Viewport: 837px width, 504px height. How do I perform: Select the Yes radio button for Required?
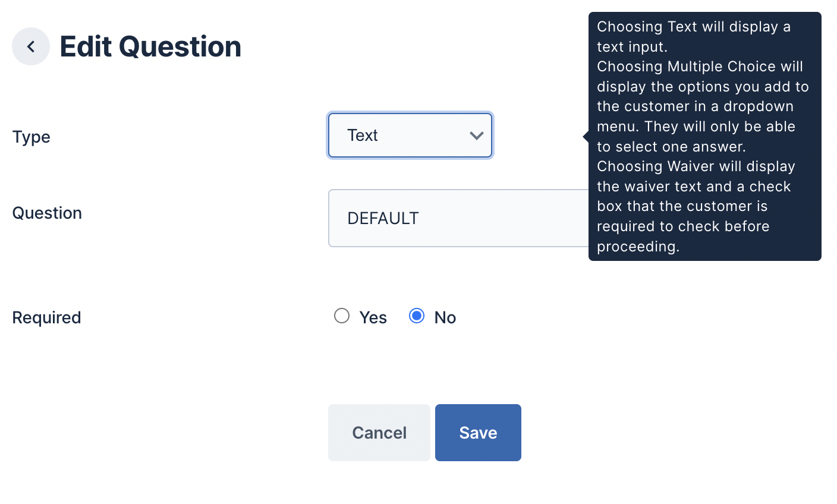342,316
